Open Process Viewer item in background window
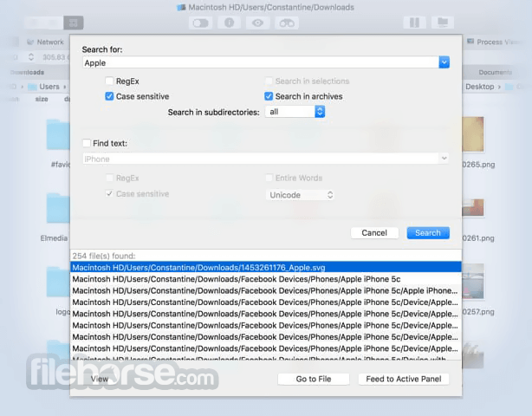532x416 pixels. (494, 42)
